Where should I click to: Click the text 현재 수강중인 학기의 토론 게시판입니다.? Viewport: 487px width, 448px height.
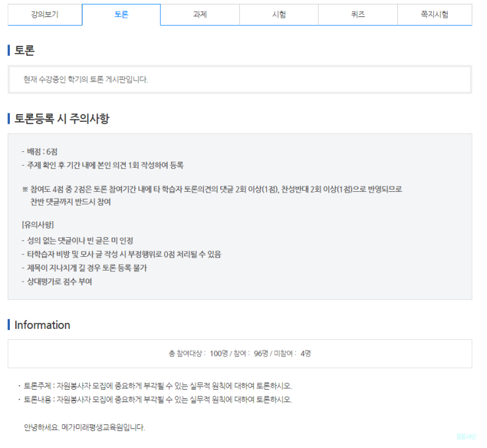(86, 79)
